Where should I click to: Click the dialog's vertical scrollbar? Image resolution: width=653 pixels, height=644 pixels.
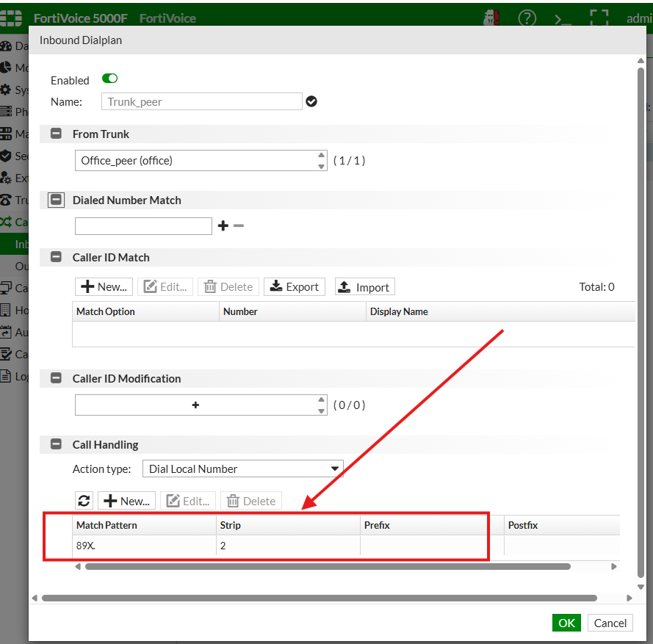tap(641, 322)
